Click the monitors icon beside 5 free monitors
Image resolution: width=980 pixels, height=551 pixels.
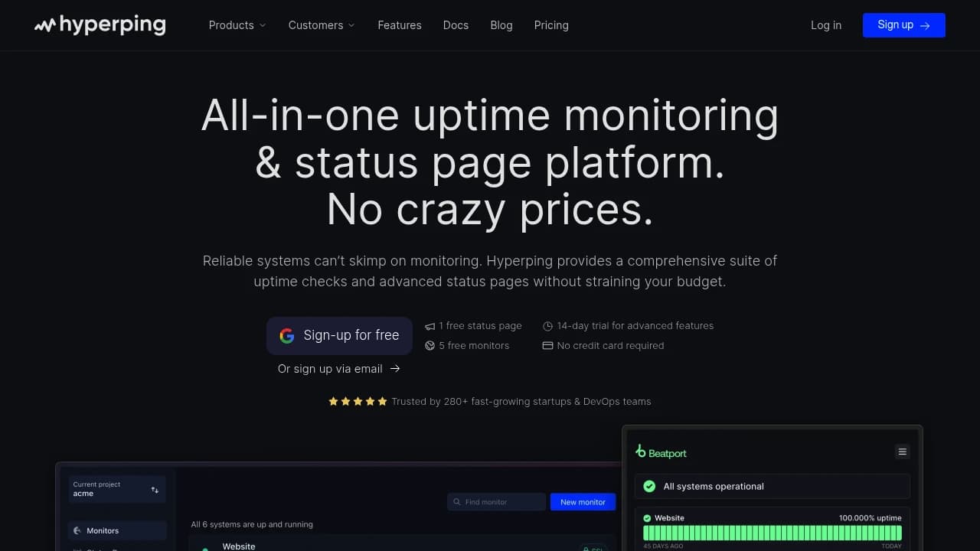click(x=430, y=346)
